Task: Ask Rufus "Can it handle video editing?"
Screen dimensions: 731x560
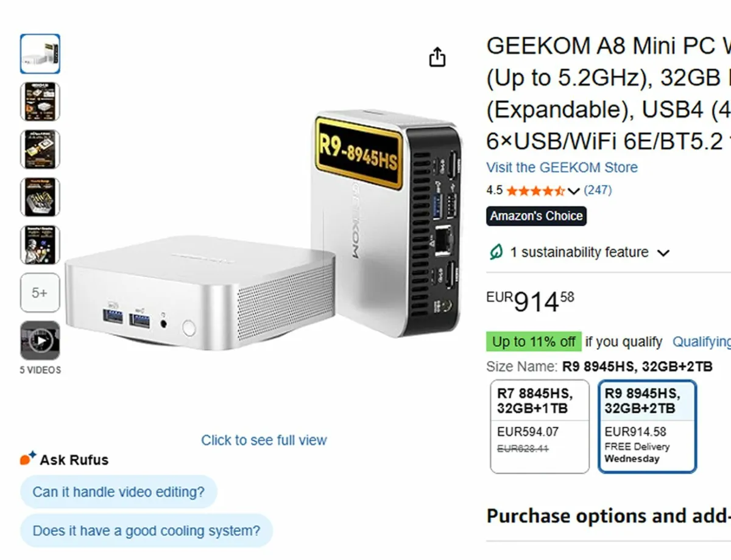Action: 119,492
